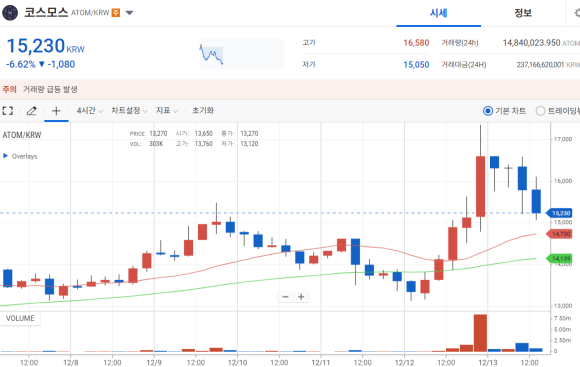Activate the crosshair plus tool
Image resolution: width=580 pixels, height=367 pixels.
tap(56, 111)
